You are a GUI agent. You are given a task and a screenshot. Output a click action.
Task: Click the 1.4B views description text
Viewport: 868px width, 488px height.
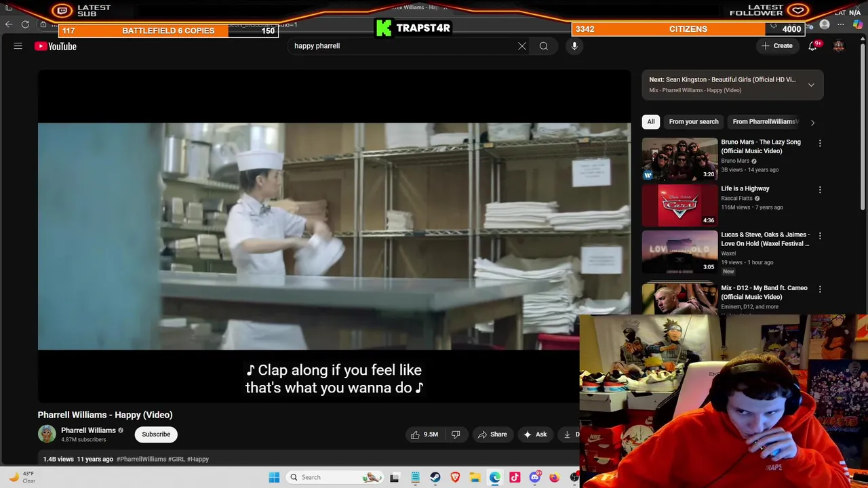pyautogui.click(x=58, y=459)
